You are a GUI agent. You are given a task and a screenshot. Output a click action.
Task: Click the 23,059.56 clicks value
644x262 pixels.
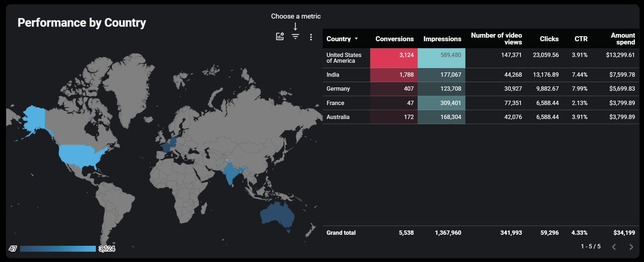coord(546,55)
